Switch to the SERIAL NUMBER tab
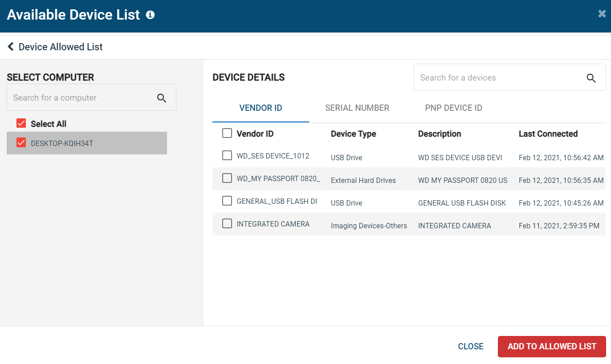The height and width of the screenshot is (364, 611). [x=357, y=108]
